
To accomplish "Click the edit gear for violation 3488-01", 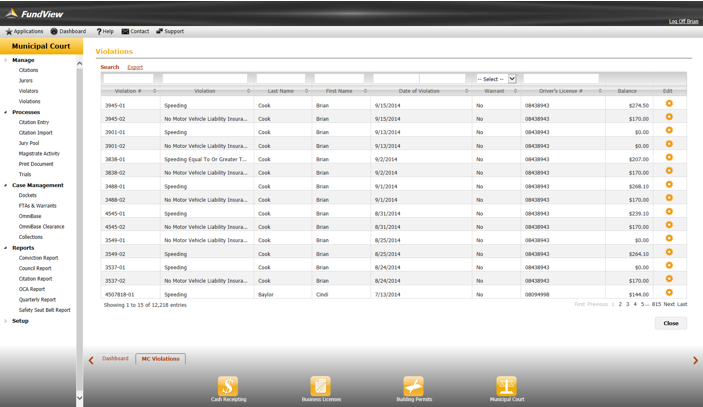I will click(669, 184).
